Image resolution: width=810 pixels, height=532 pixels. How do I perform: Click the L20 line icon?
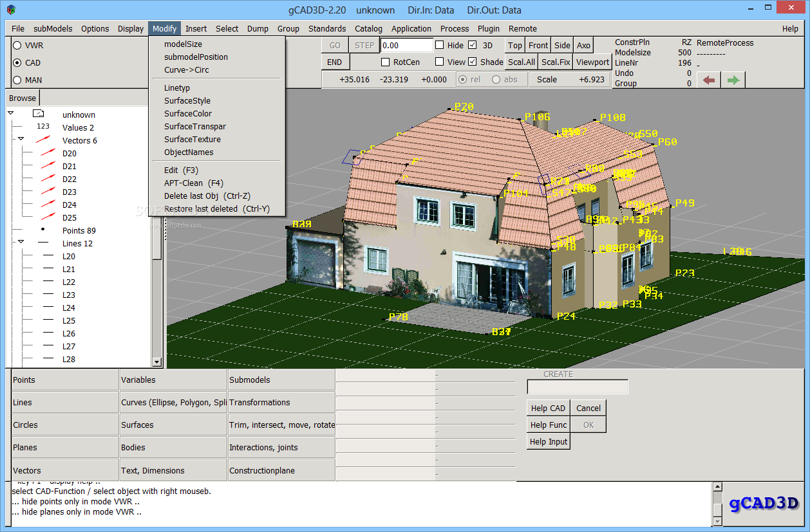(x=48, y=256)
